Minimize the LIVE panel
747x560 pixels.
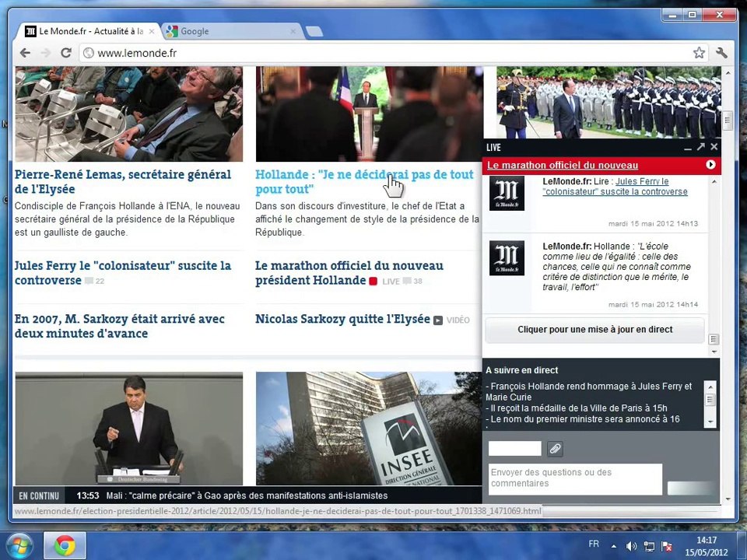click(x=687, y=148)
